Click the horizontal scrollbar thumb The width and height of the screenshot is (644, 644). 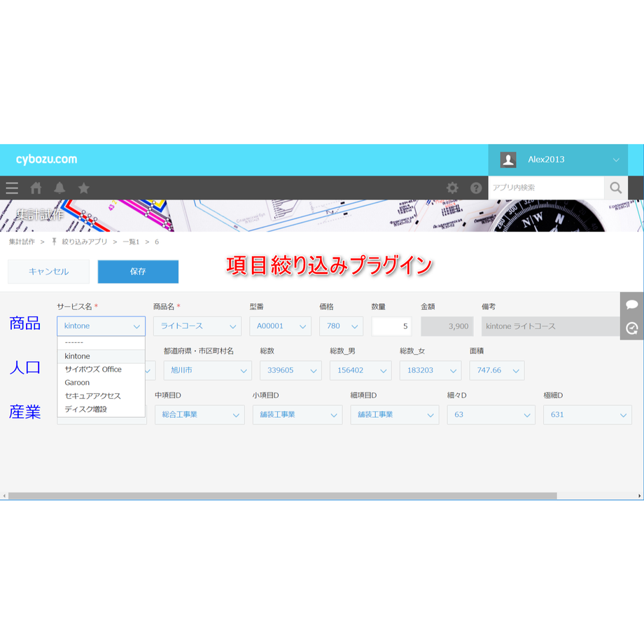pos(283,496)
